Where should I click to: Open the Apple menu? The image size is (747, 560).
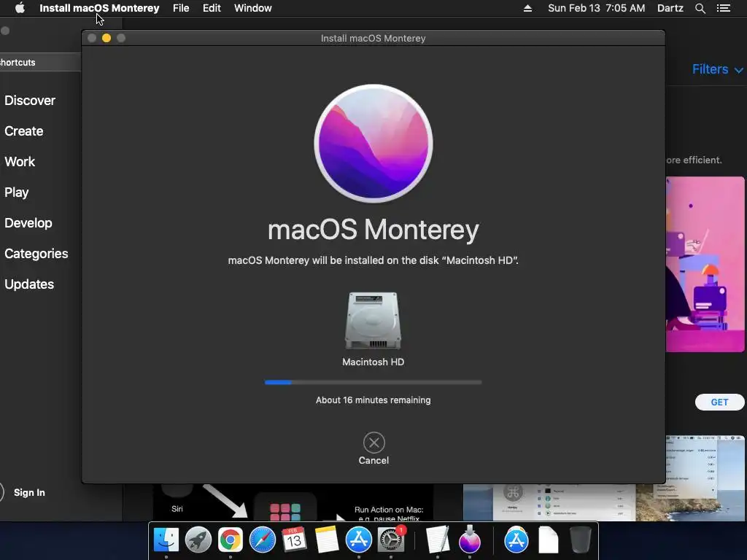coord(20,8)
